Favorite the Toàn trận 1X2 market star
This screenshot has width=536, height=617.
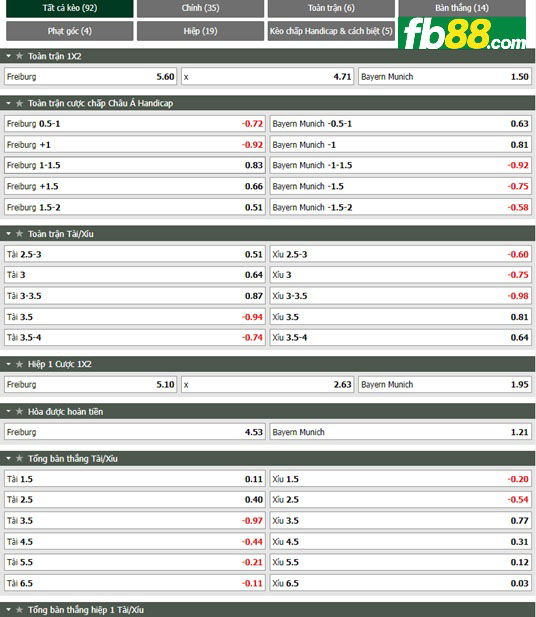pyautogui.click(x=19, y=56)
